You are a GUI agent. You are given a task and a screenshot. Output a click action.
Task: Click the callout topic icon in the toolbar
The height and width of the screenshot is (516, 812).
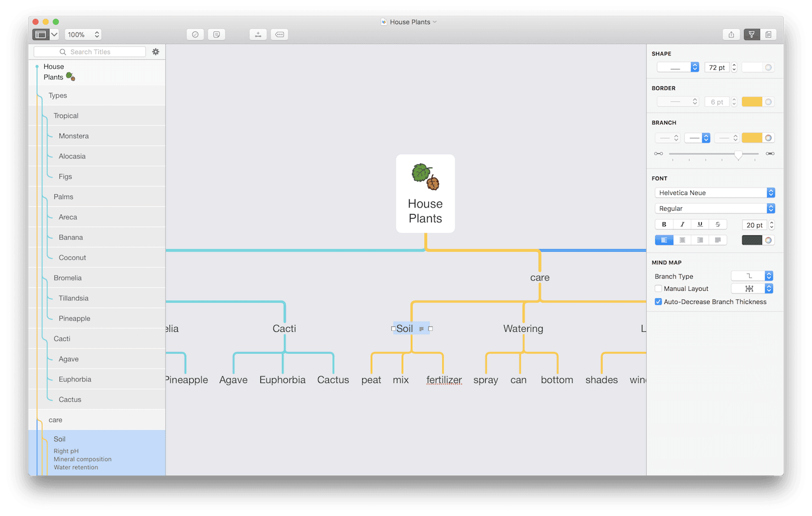pos(280,34)
